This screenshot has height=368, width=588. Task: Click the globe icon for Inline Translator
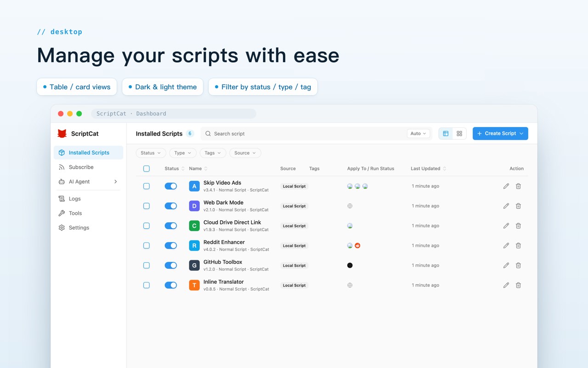pos(350,285)
